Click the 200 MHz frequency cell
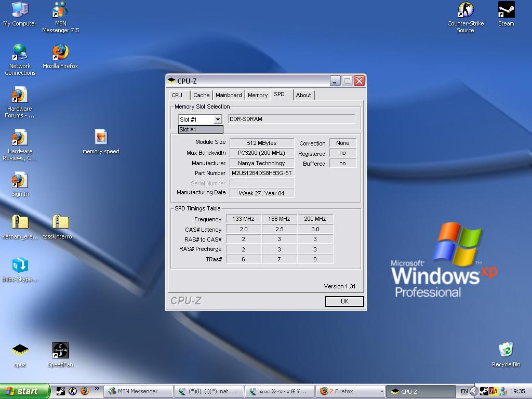 pyautogui.click(x=315, y=219)
